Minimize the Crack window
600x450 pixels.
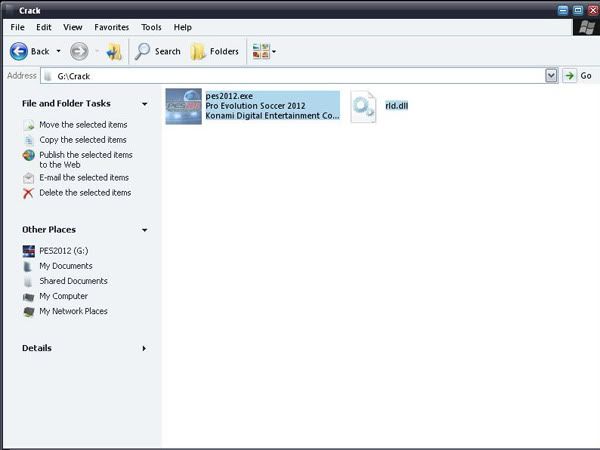(563, 10)
